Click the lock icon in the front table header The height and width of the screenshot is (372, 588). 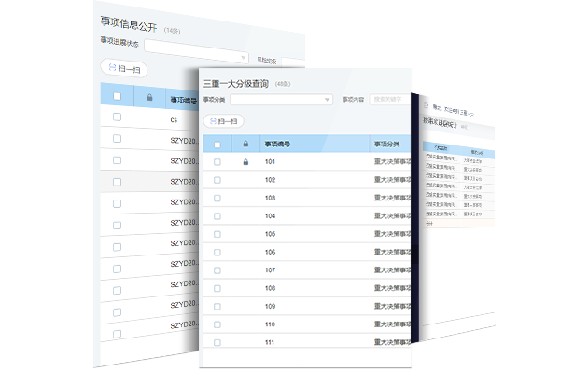(245, 144)
